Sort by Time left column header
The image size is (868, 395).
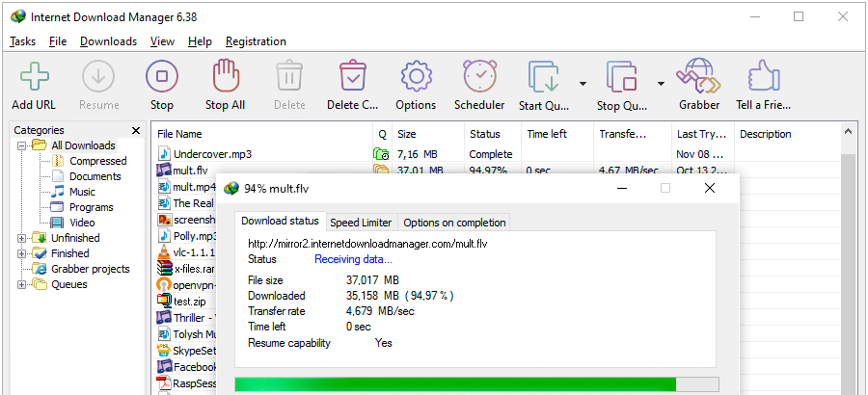[556, 134]
